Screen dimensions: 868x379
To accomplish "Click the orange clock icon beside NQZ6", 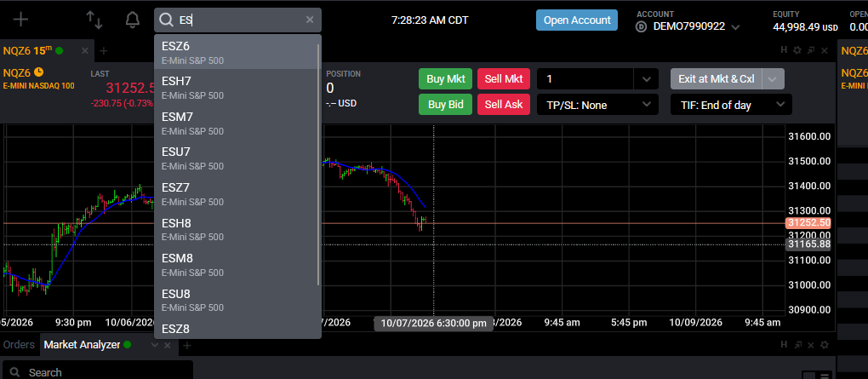I will coord(39,72).
